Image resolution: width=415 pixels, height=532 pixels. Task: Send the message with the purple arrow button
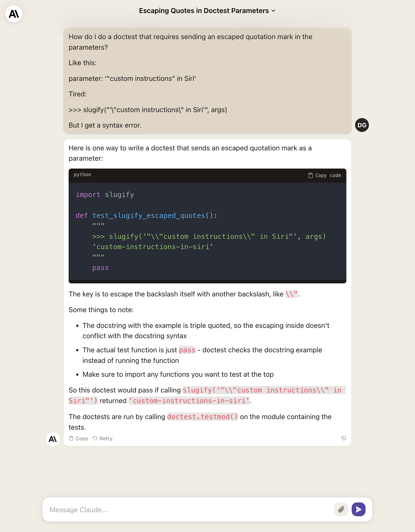coord(358,509)
